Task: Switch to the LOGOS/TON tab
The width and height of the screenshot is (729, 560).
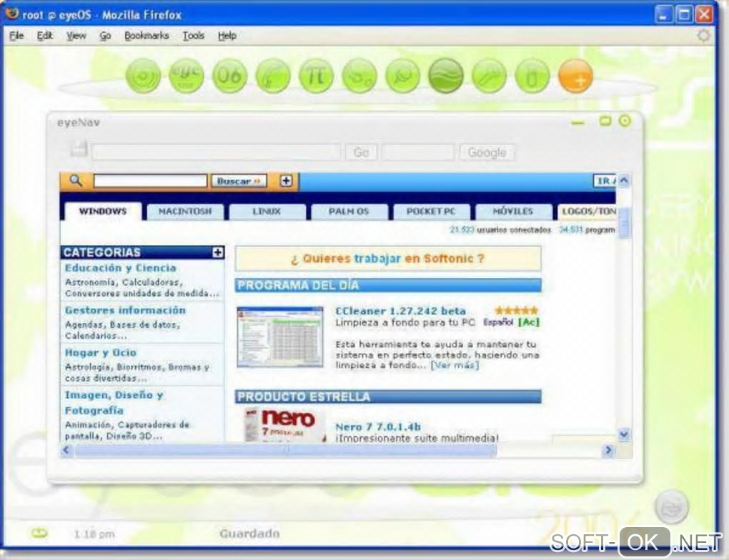Action: click(x=587, y=211)
